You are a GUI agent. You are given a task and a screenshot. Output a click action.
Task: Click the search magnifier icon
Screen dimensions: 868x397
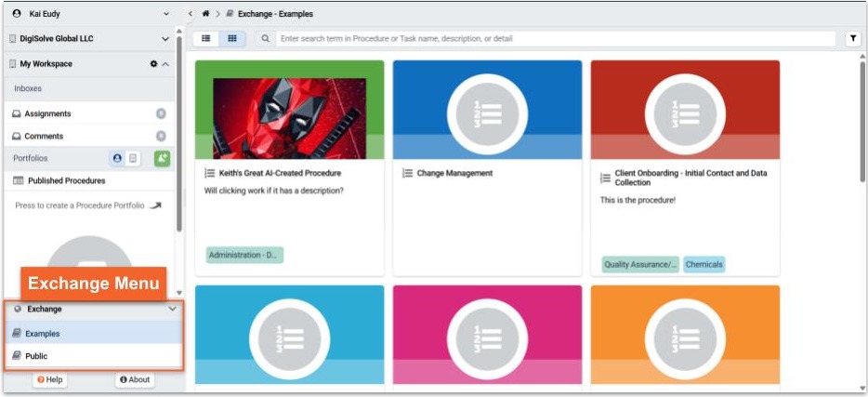pyautogui.click(x=266, y=39)
